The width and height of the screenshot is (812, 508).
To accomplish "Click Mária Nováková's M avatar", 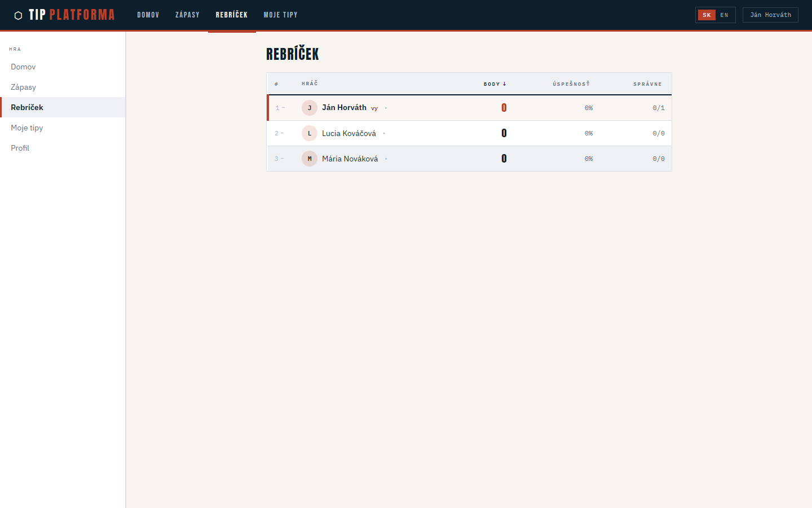I will (310, 159).
